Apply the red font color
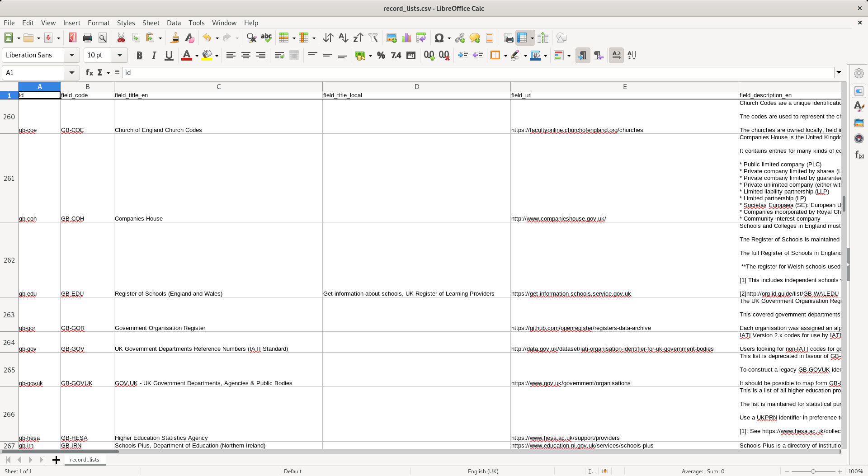The height and width of the screenshot is (476, 868). pos(186,55)
